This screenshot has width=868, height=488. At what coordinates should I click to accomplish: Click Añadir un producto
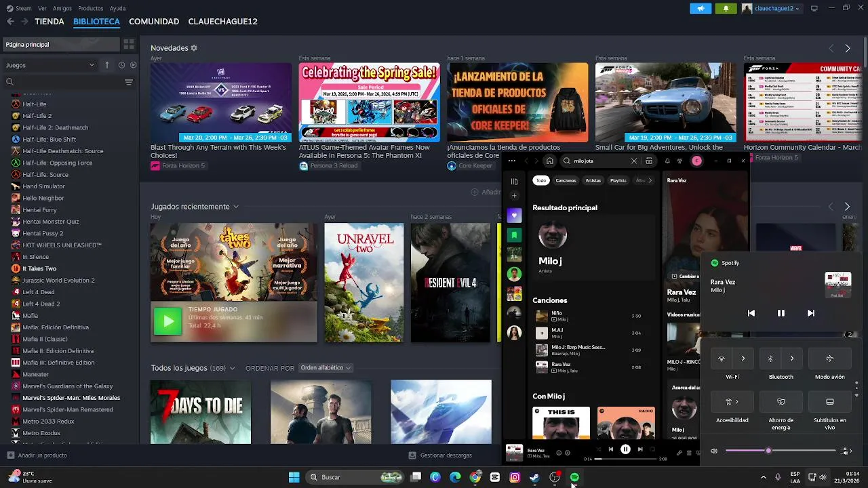37,455
